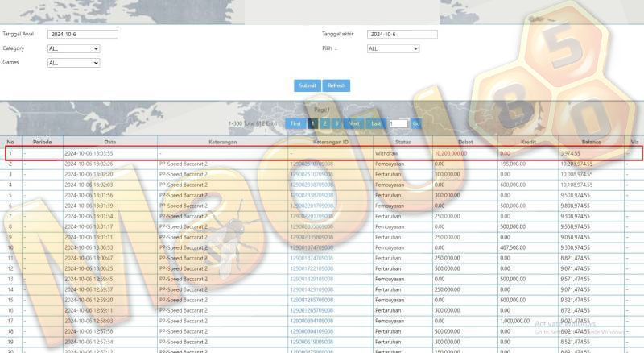The image size is (644, 353).
Task: Focus the Tanggal akhir date field
Action: (402, 34)
